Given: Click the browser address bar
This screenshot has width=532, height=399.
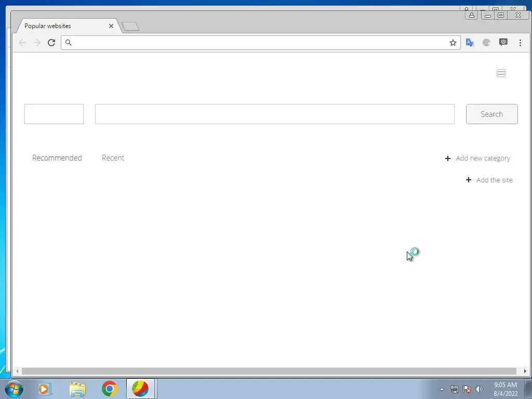Looking at the screenshot, I should click(261, 43).
